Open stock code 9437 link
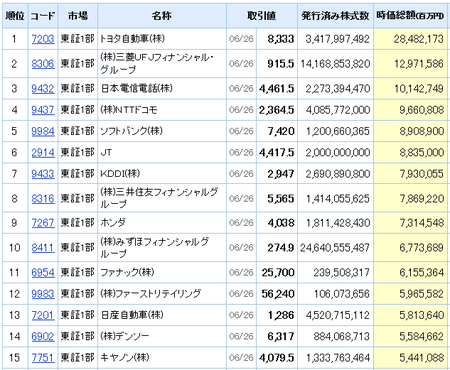450x370 pixels. coord(43,110)
